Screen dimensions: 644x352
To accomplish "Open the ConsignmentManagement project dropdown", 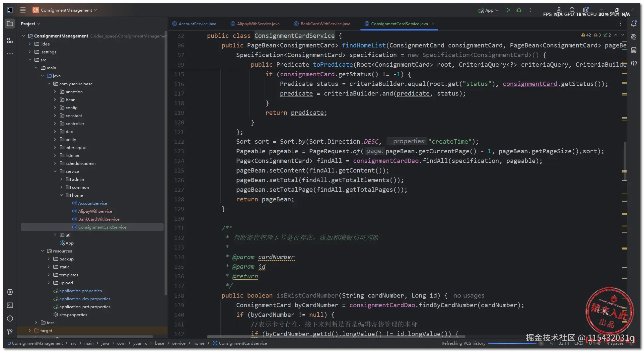I will 65,10.
